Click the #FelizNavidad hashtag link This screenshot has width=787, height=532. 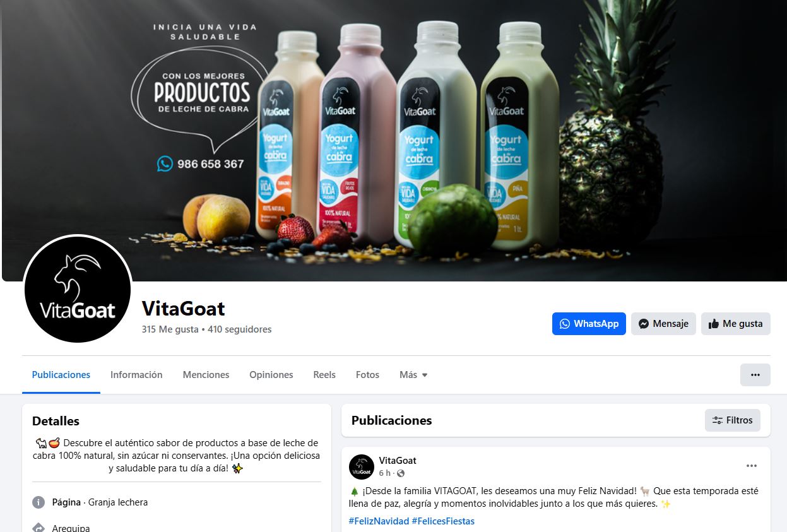coord(379,521)
